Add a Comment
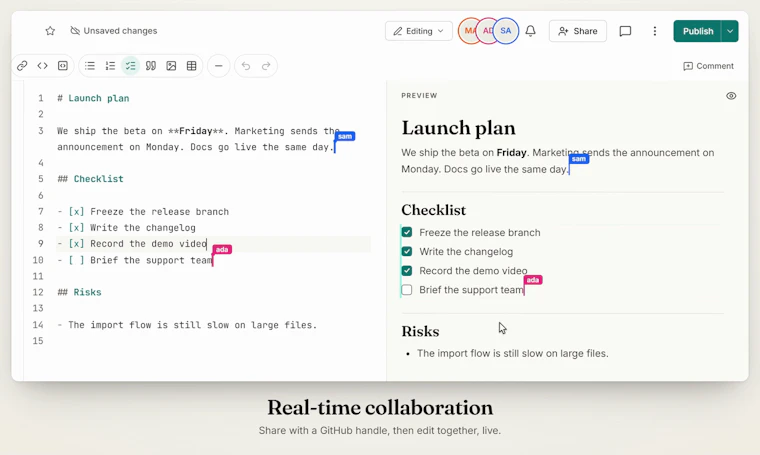This screenshot has width=760, height=455. 708,66
